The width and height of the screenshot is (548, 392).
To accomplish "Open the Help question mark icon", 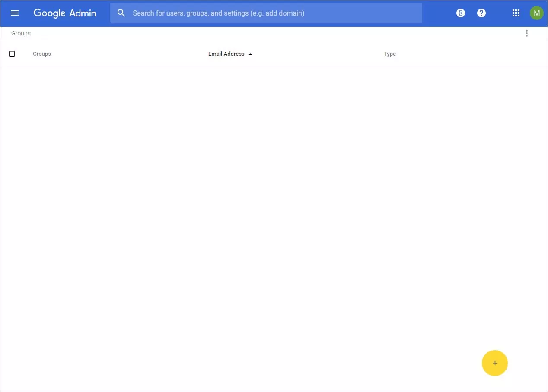I will (x=481, y=13).
